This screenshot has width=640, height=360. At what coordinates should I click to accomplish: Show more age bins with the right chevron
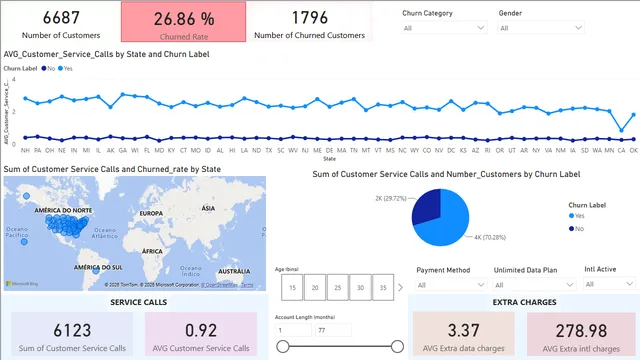point(400,287)
